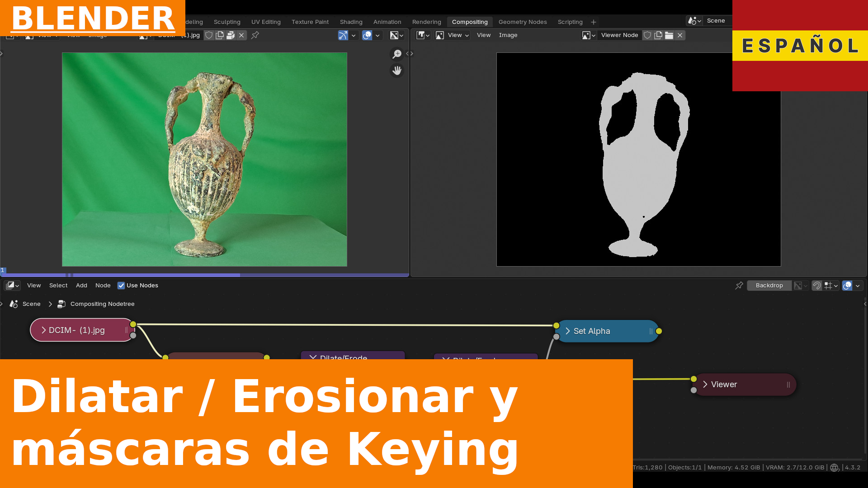Click the globe language icon in status bar

[835, 468]
